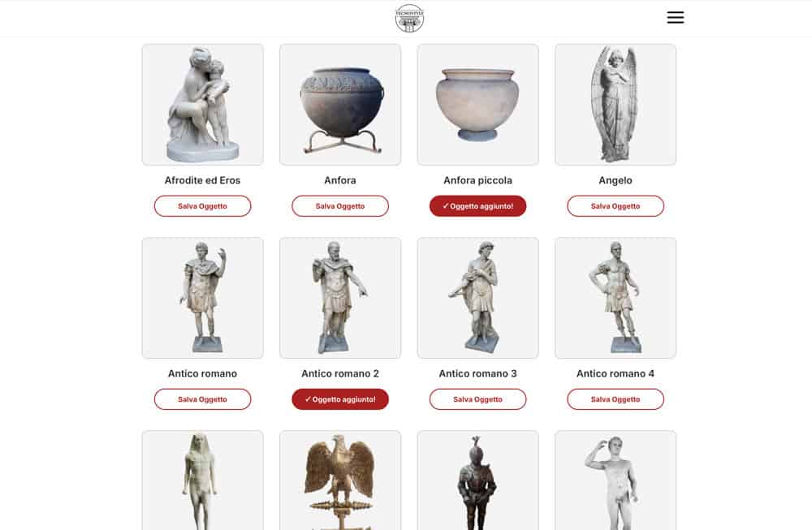
Task: Save the Antico romano 3 object
Action: tap(477, 399)
